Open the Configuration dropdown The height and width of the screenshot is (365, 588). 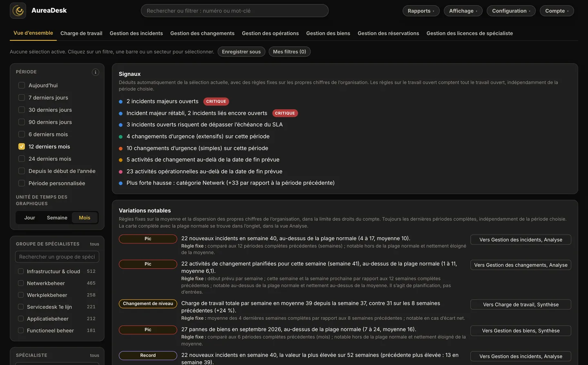tap(511, 11)
